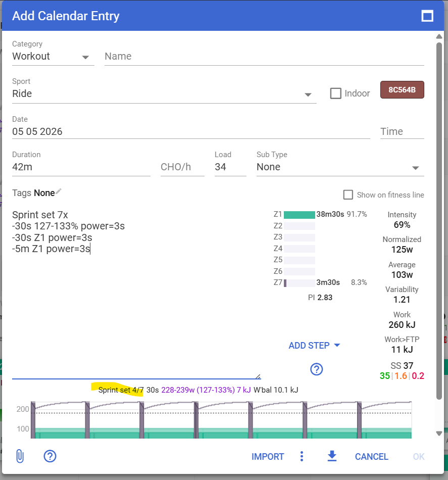The width and height of the screenshot is (448, 480).
Task: Click the Sprint set 4/7 chart label
Action: (x=121, y=390)
